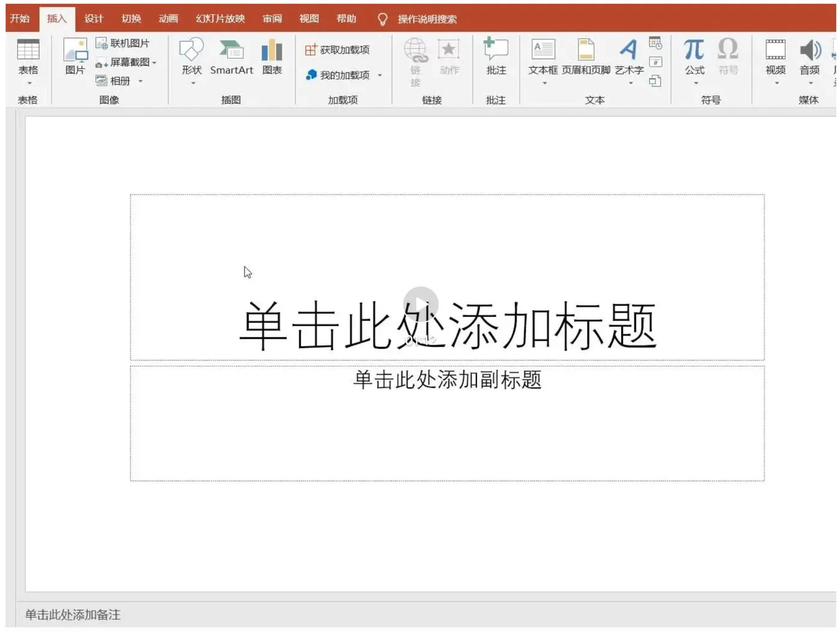
Task: Click the 公式 equation pi icon
Action: pyautogui.click(x=694, y=49)
